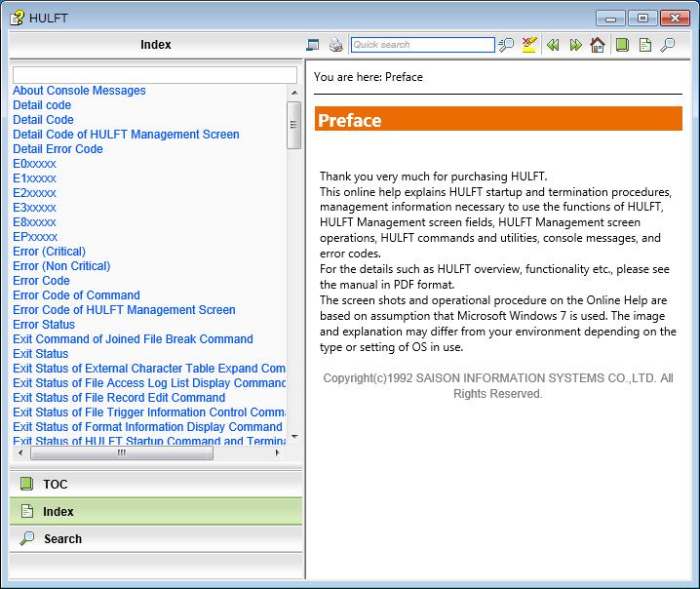Select the E0xxxxx index entry
This screenshot has height=589, width=700.
click(x=34, y=164)
